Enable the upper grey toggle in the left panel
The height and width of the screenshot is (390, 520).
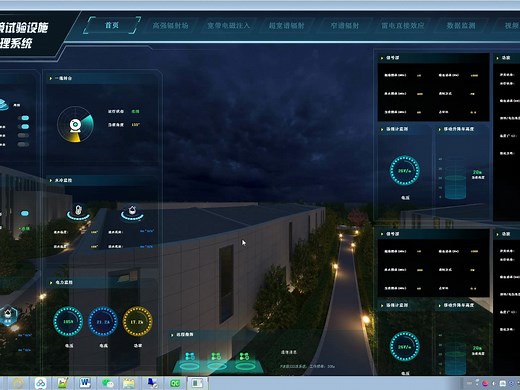click(x=23, y=135)
